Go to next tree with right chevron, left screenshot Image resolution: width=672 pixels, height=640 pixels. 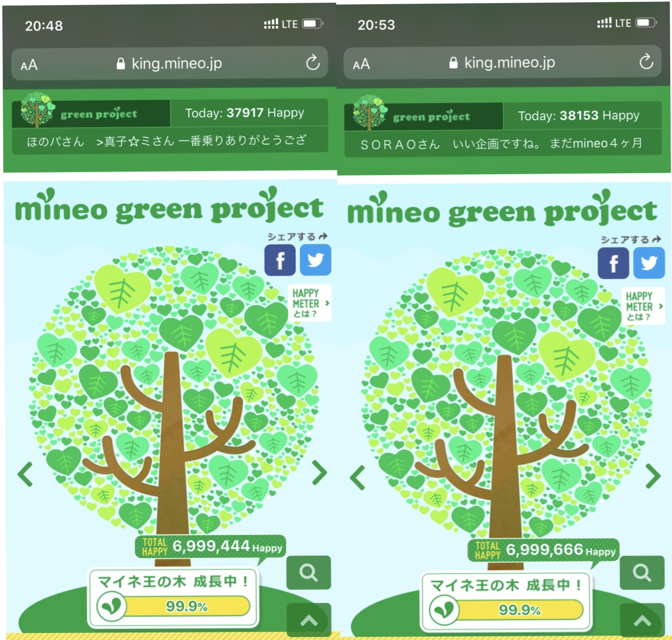pyautogui.click(x=320, y=473)
